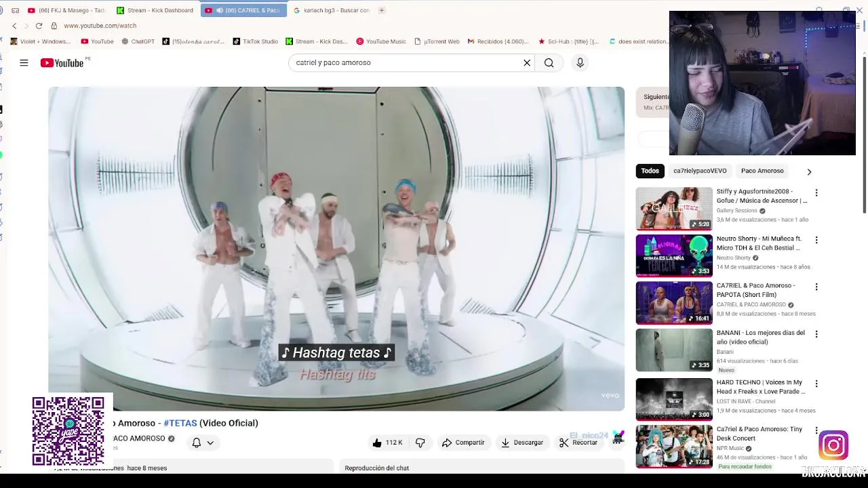Open the 'Neutro Shorty - Mi Muñeca' thumbnail

(x=674, y=256)
